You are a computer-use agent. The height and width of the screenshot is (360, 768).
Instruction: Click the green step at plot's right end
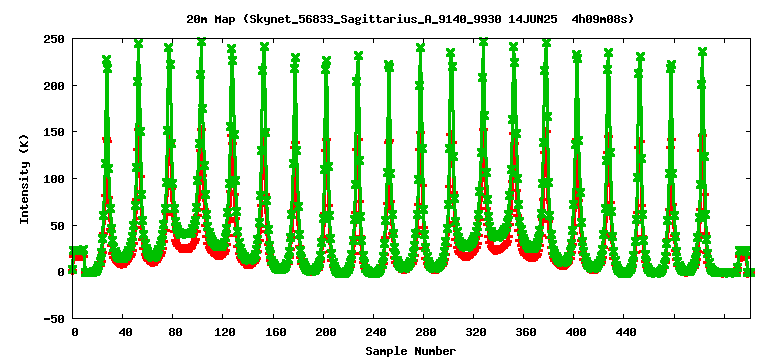(x=743, y=251)
